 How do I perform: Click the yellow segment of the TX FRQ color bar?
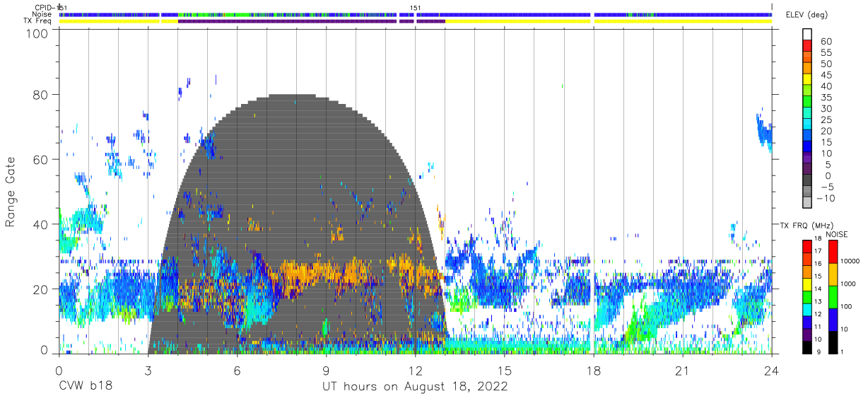pos(807,284)
